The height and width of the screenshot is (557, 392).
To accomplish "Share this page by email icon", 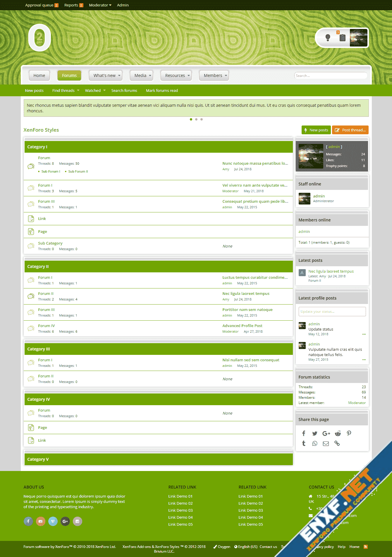I will pyautogui.click(x=326, y=443).
